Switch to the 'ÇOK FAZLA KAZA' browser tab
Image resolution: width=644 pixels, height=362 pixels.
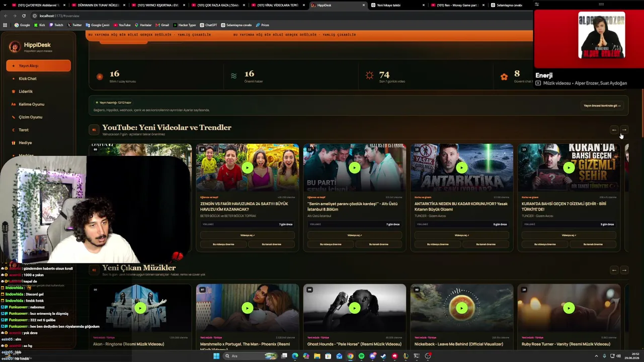tap(218, 5)
